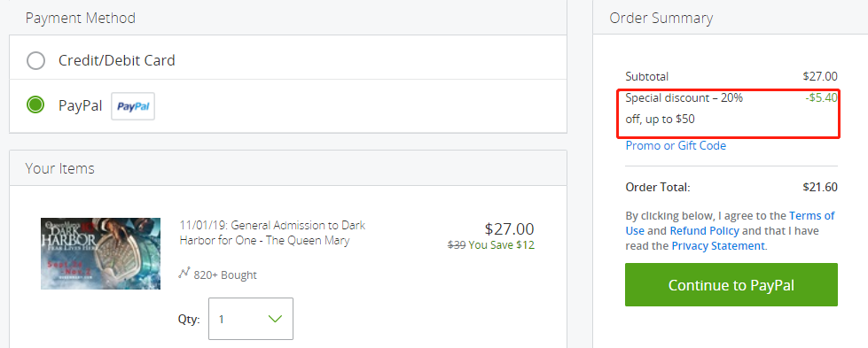Select the PayPal radio button
Screen dimensions: 868x348
point(36,105)
